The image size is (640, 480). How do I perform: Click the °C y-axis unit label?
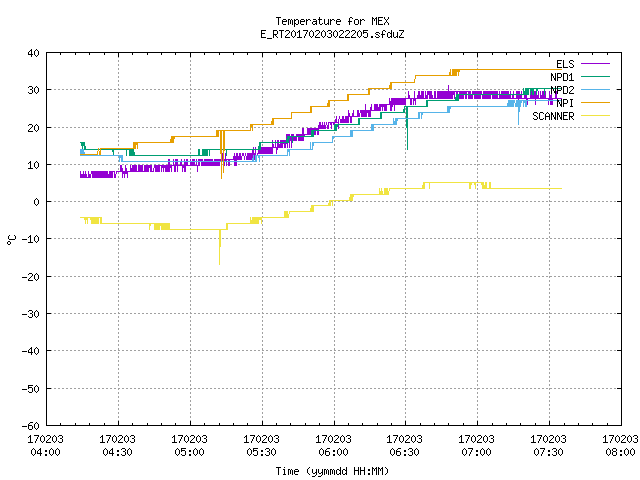pos(11,240)
